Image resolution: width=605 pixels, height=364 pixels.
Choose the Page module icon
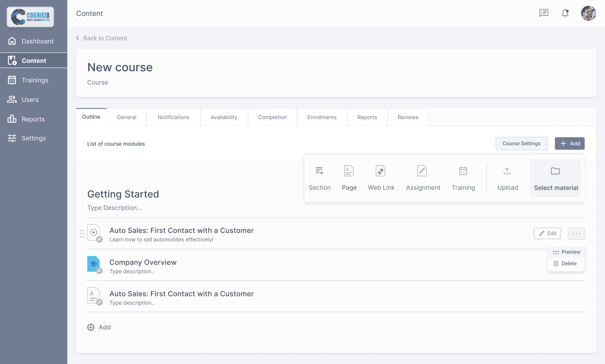click(x=349, y=171)
